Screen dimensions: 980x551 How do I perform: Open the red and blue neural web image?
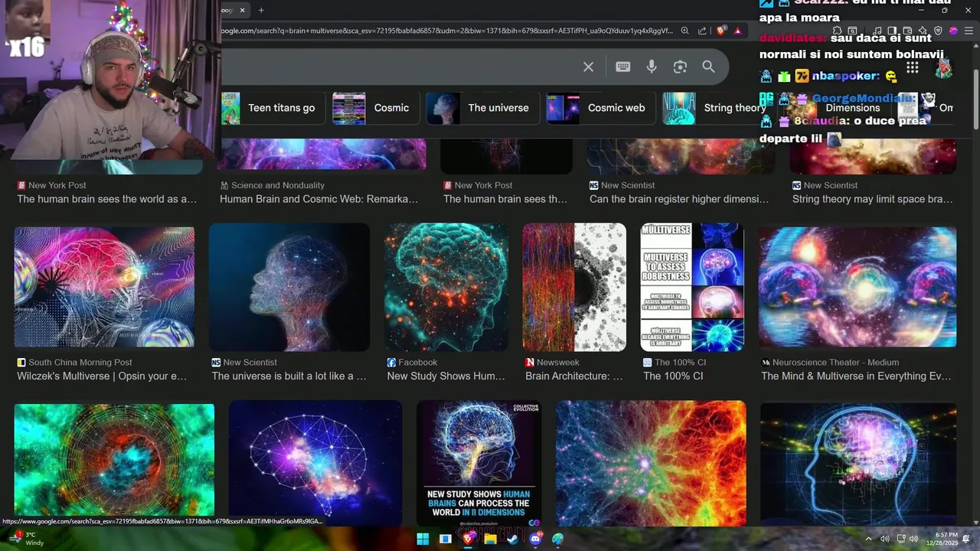point(651,465)
